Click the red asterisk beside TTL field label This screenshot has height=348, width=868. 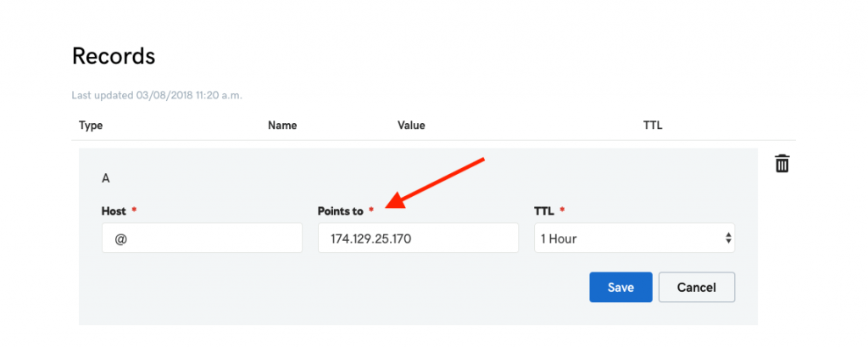[x=563, y=210]
